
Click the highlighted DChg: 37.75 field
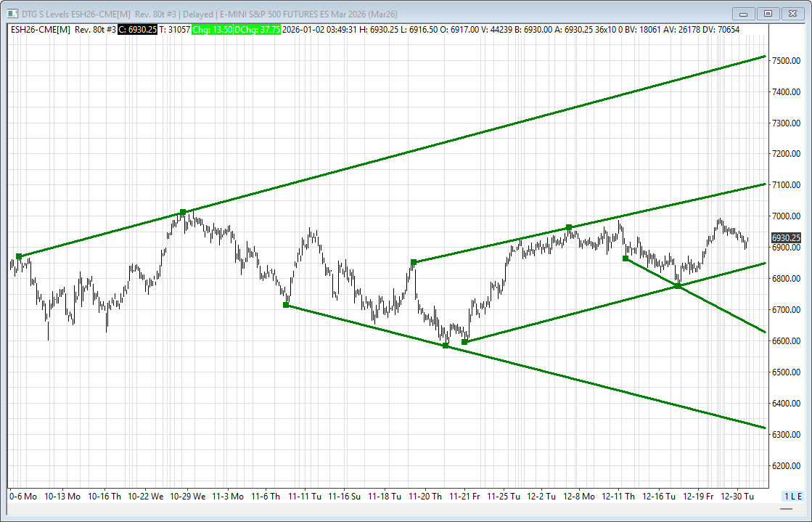[258, 30]
